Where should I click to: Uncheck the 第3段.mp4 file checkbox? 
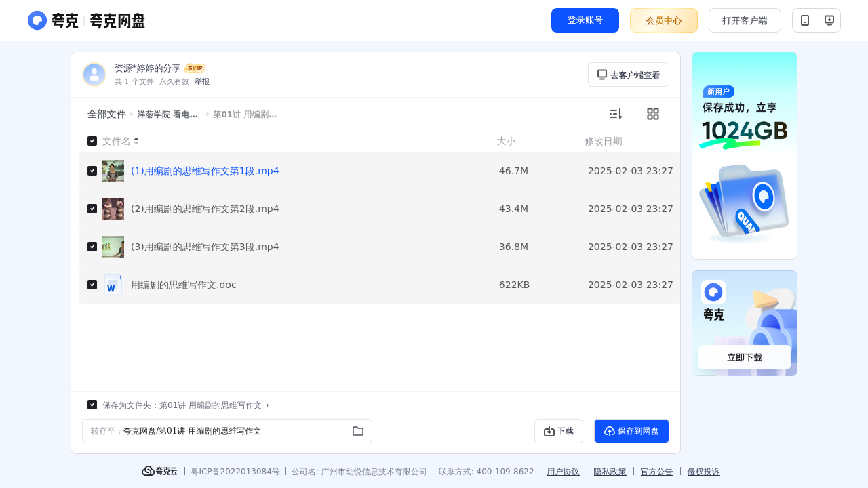click(x=92, y=247)
